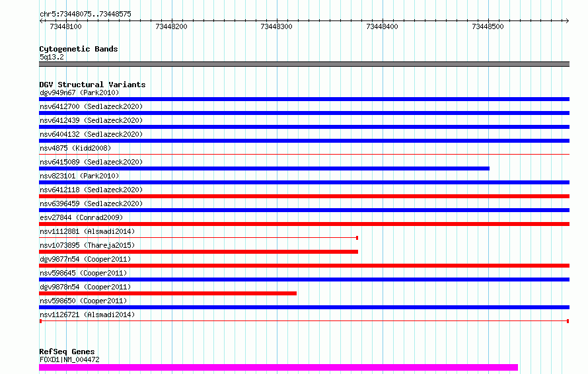Click the blue bar of nsv6396459
Viewport: 588px width, 374px height.
click(304, 210)
